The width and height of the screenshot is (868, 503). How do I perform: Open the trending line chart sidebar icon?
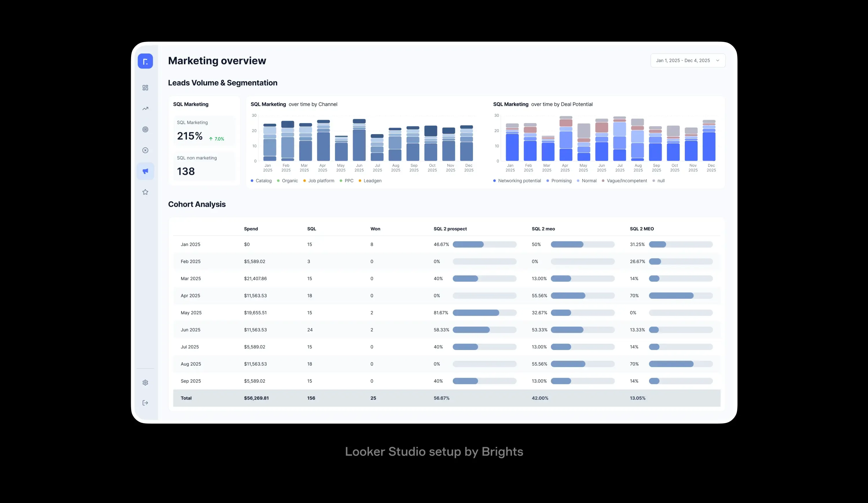[x=145, y=109]
